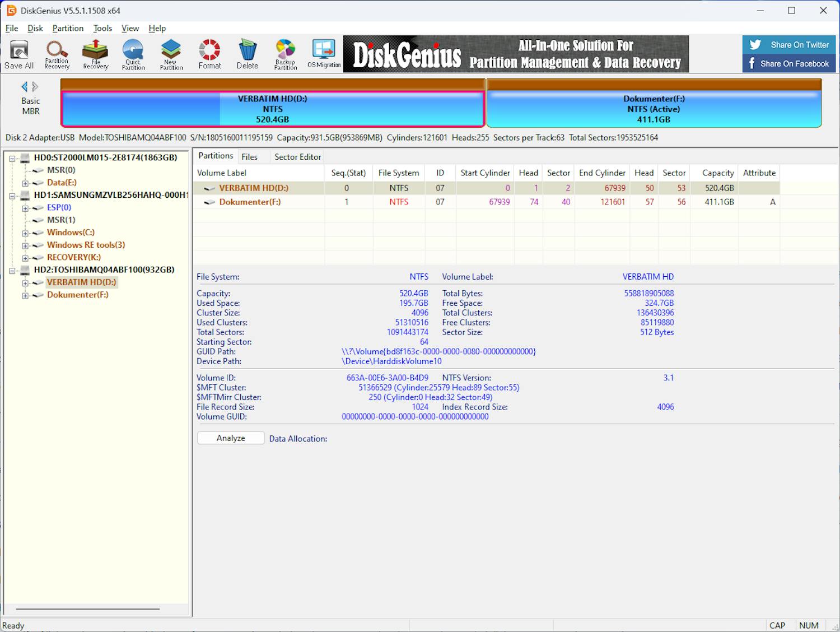Click the Quick Partition icon
Viewport: 840px width, 632px height.
(133, 54)
